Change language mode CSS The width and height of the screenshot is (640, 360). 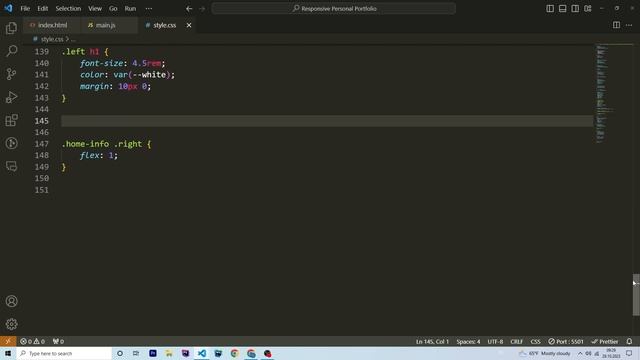536,341
